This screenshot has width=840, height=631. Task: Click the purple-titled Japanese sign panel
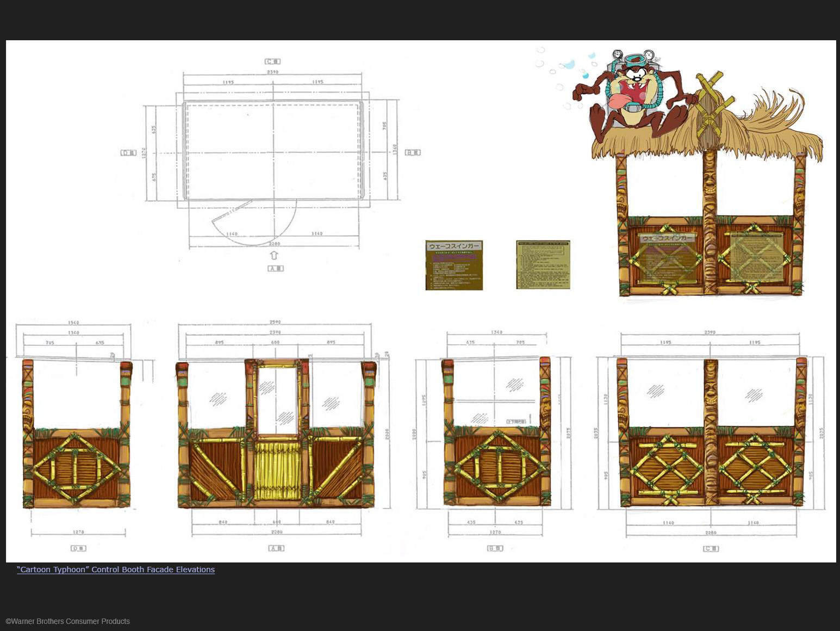click(x=454, y=265)
